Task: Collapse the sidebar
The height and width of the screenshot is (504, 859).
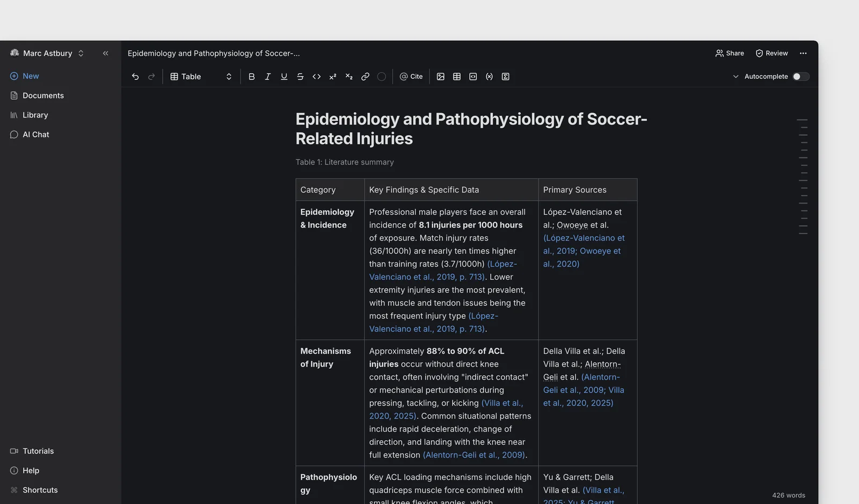Action: (106, 53)
